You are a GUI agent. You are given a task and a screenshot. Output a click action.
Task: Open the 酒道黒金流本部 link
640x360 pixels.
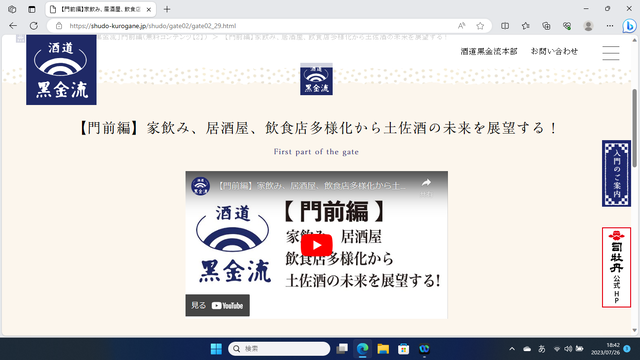[489, 51]
